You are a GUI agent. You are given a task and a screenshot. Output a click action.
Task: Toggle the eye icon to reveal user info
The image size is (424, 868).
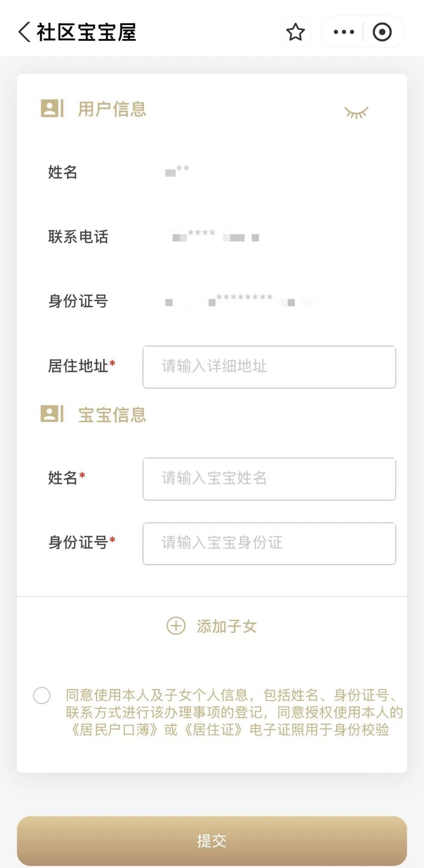point(356,113)
